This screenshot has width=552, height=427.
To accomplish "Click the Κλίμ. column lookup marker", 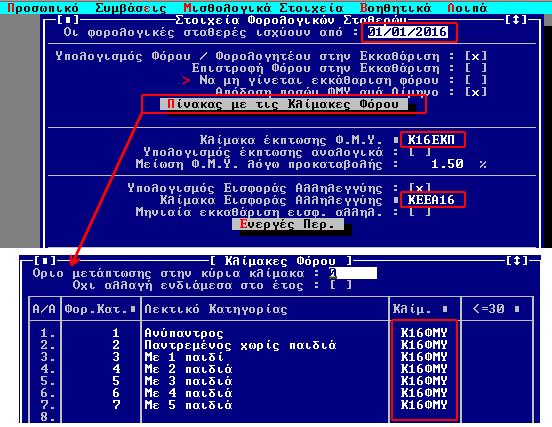I will (x=445, y=309).
